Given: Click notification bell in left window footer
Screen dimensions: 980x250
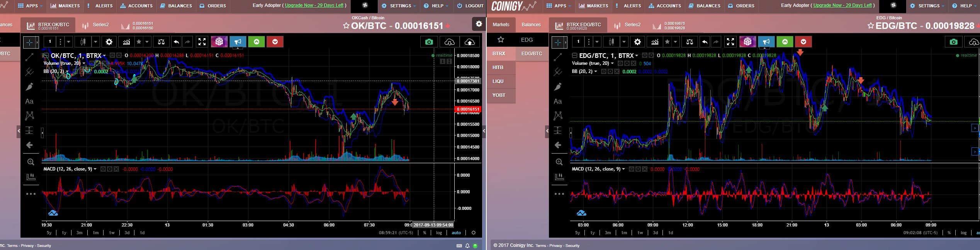Looking at the screenshot, I should pos(467,246).
